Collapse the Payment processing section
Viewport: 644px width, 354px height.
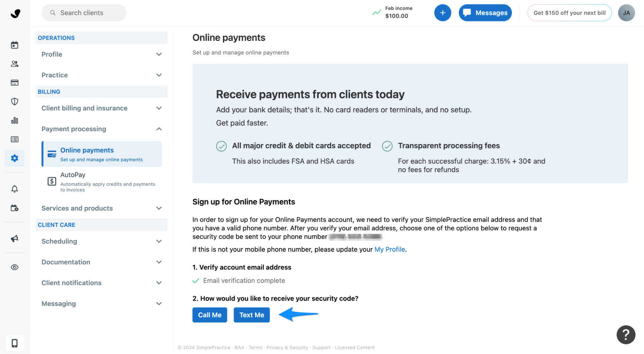click(x=101, y=129)
